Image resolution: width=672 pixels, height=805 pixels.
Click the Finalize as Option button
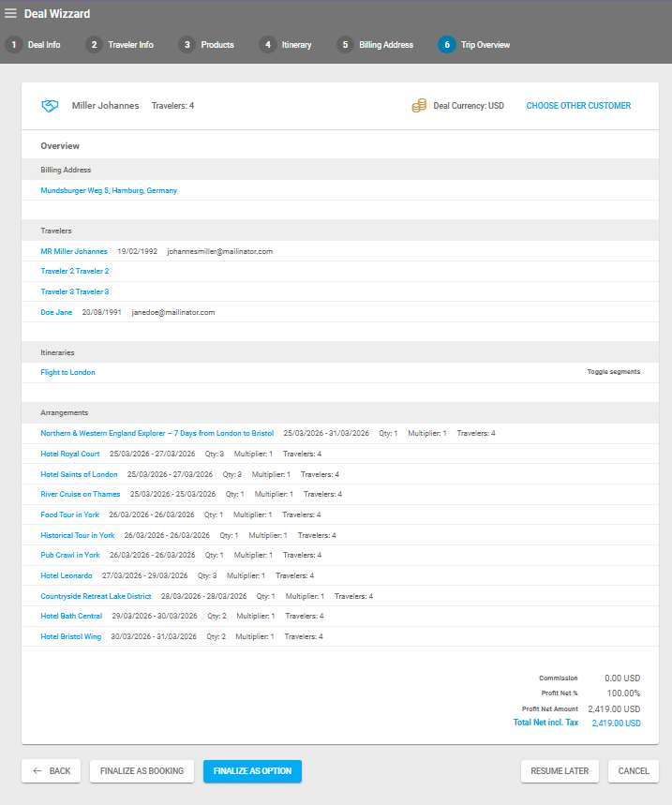(x=252, y=771)
